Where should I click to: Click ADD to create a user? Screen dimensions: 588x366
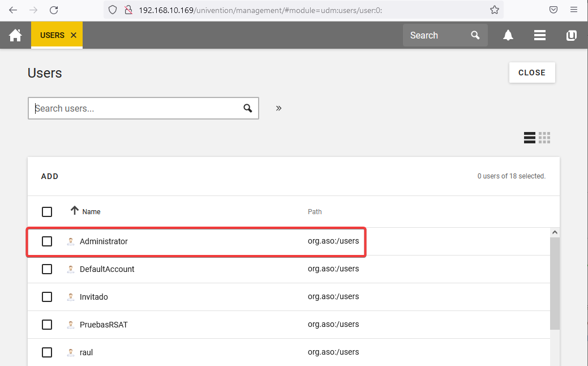tap(50, 176)
